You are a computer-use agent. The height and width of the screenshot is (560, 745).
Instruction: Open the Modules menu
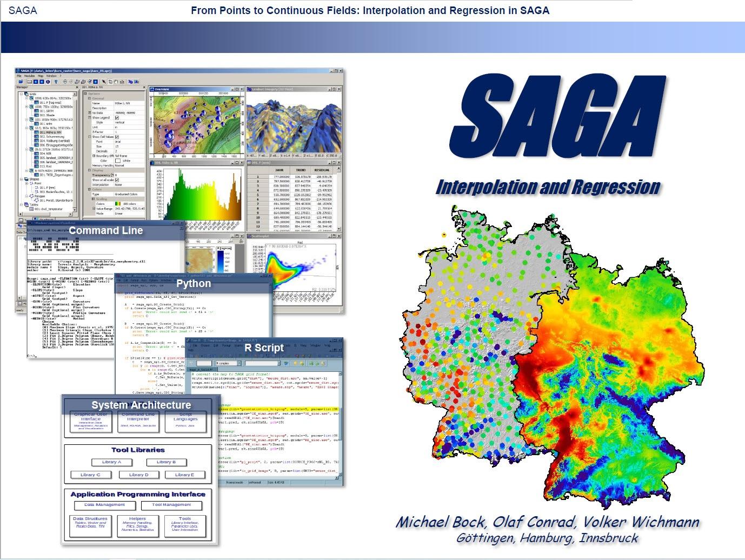(29, 76)
